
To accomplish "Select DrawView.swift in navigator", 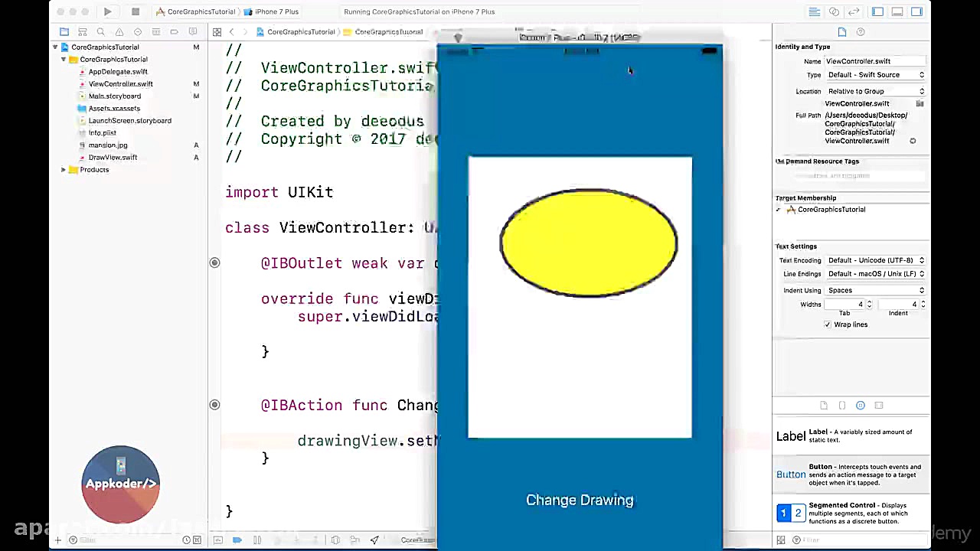I will [113, 157].
